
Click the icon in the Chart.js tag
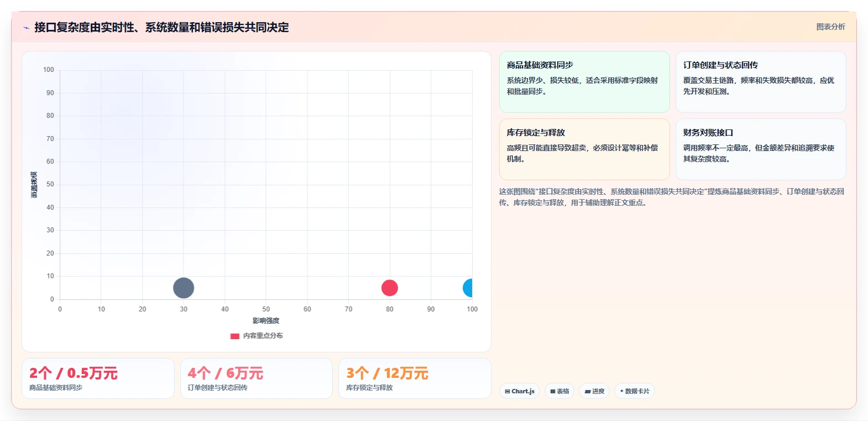pyautogui.click(x=508, y=391)
